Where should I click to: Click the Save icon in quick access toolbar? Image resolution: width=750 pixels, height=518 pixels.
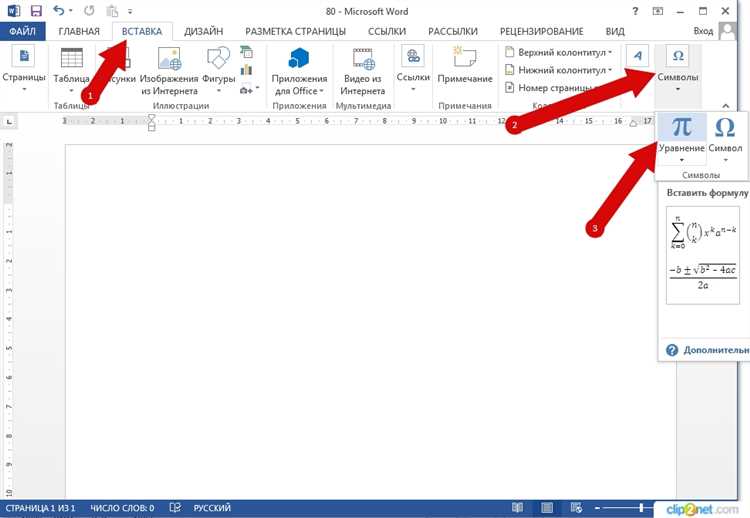pyautogui.click(x=36, y=11)
